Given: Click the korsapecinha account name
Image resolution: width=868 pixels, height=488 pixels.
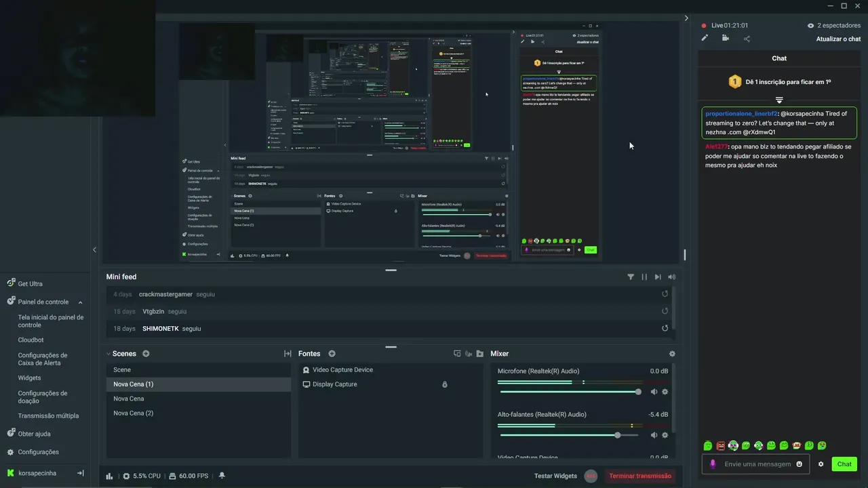Looking at the screenshot, I should 37,473.
